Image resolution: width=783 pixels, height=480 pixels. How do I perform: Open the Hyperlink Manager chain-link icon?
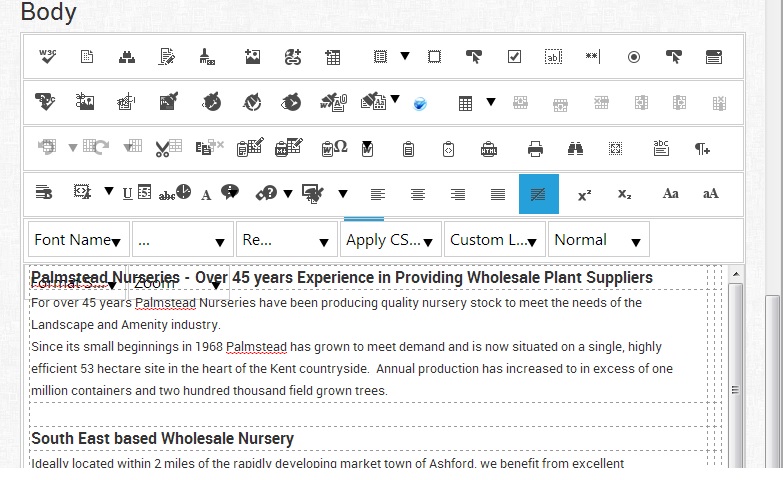(293, 57)
